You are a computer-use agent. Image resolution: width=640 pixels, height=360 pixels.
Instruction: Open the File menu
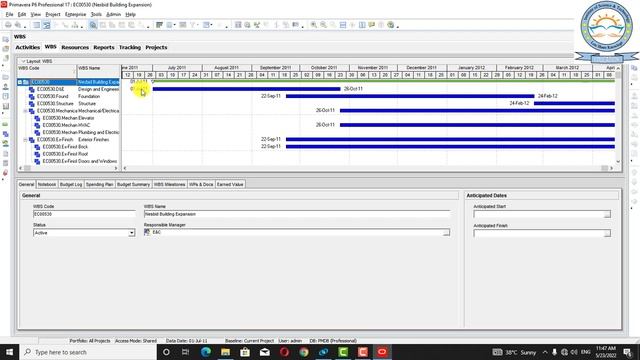(x=9, y=14)
